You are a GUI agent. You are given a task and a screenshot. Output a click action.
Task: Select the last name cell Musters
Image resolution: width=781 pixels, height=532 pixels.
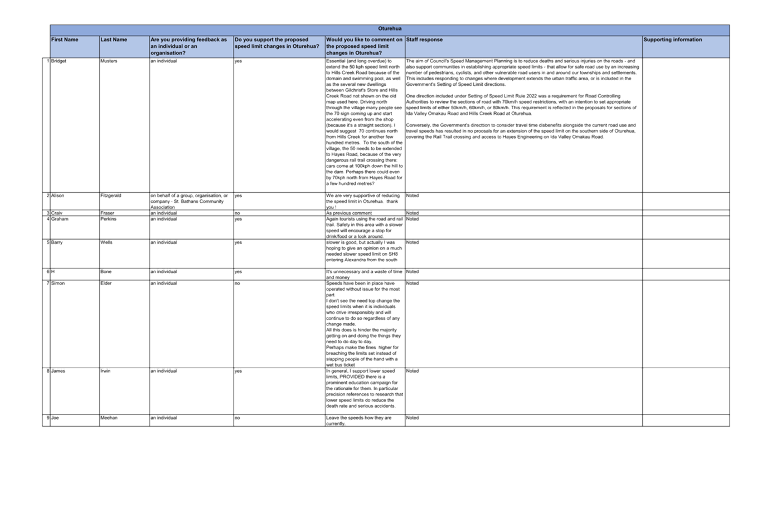click(109, 61)
